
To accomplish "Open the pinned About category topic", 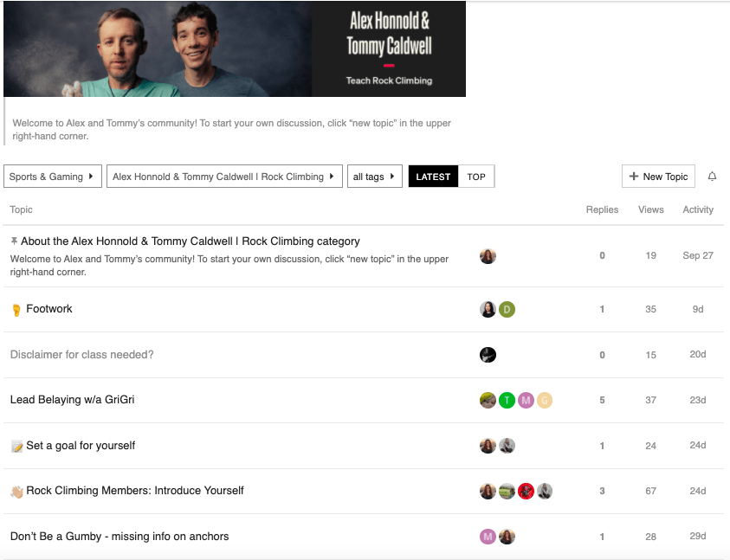I will tap(190, 241).
